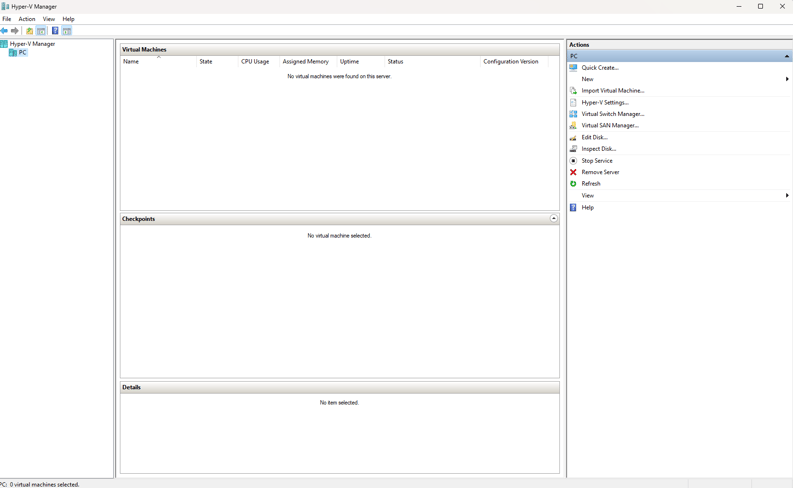Sort by the Assigned Memory column header
The image size is (793, 488).
[308, 62]
